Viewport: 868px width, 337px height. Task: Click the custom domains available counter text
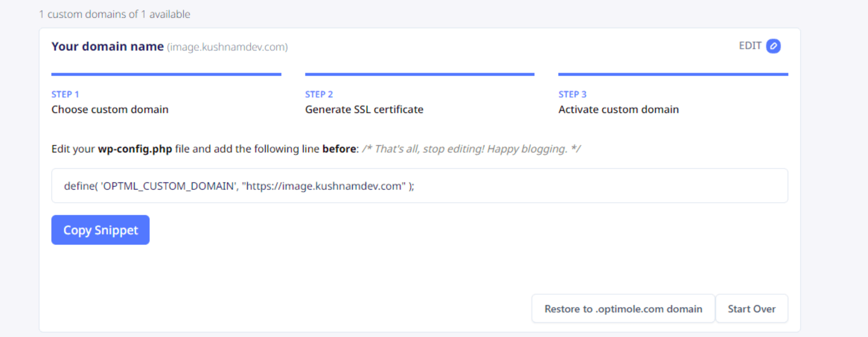(115, 14)
